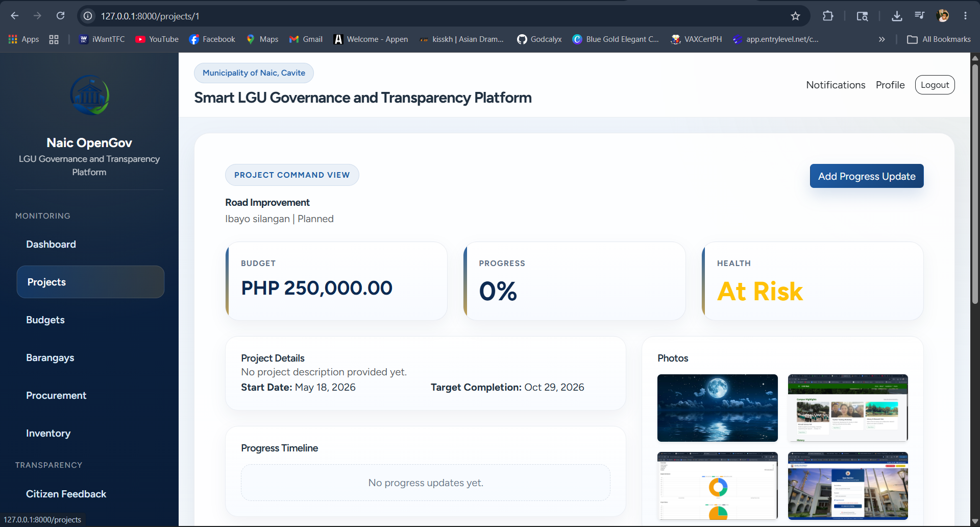This screenshot has height=527, width=980.
Task: Click the Add Progress Update button
Action: click(x=867, y=176)
